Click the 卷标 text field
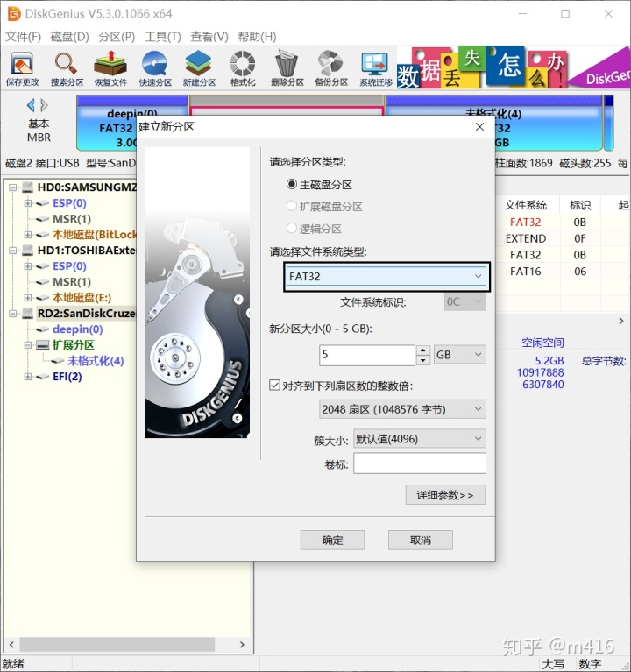 click(420, 463)
